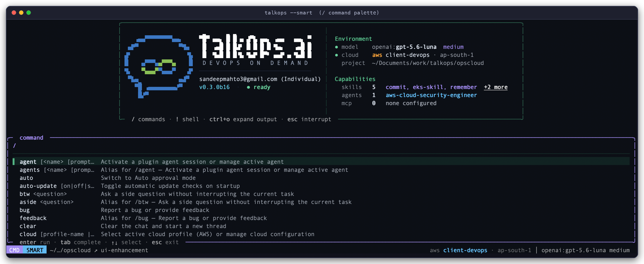Viewport: 644px width, 264px height.
Task: Click the yellow minimize window button
Action: pos(21,13)
